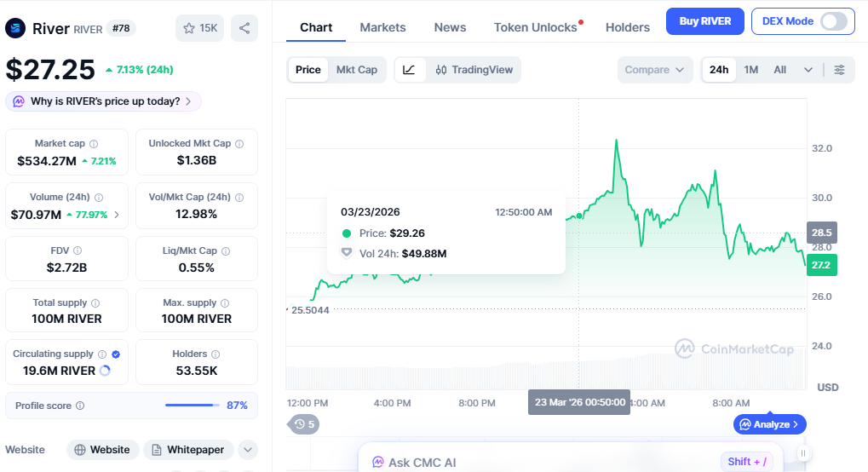Open the history clock badge showing 5
Viewport: 868px width, 472px height.
click(x=304, y=424)
